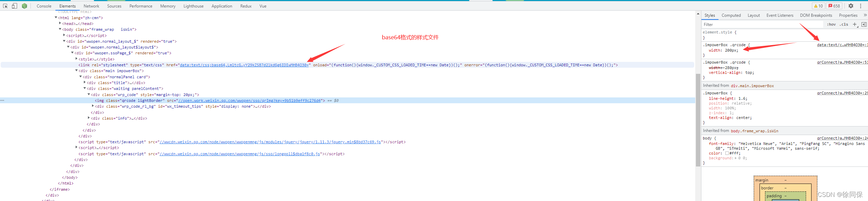The image size is (868, 201).
Task: Open the longpoll script src link
Action: pos(239,154)
